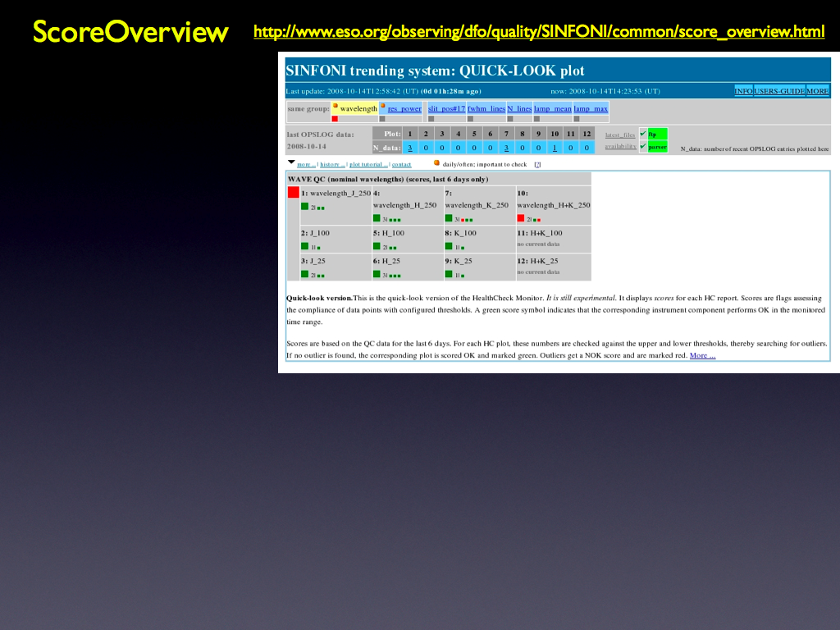Expand the black triangle beside 'more...'
This screenshot has height=630, width=840.
pyautogui.click(x=290, y=162)
